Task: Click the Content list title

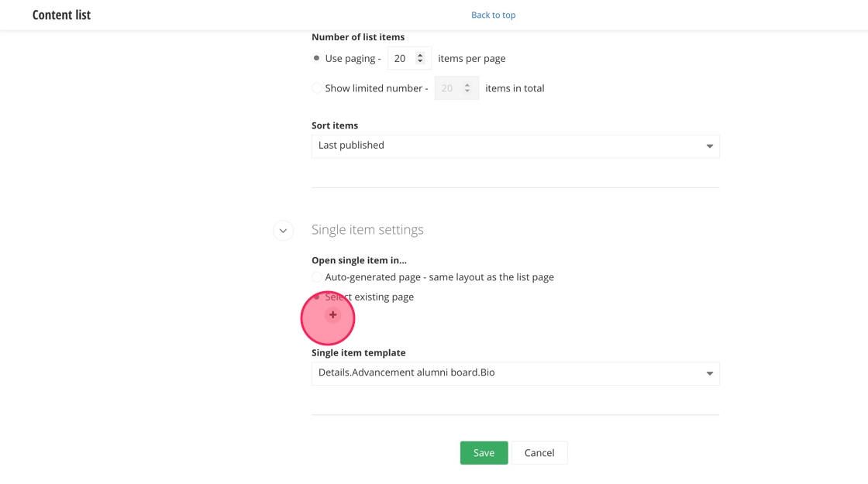Action: click(62, 15)
